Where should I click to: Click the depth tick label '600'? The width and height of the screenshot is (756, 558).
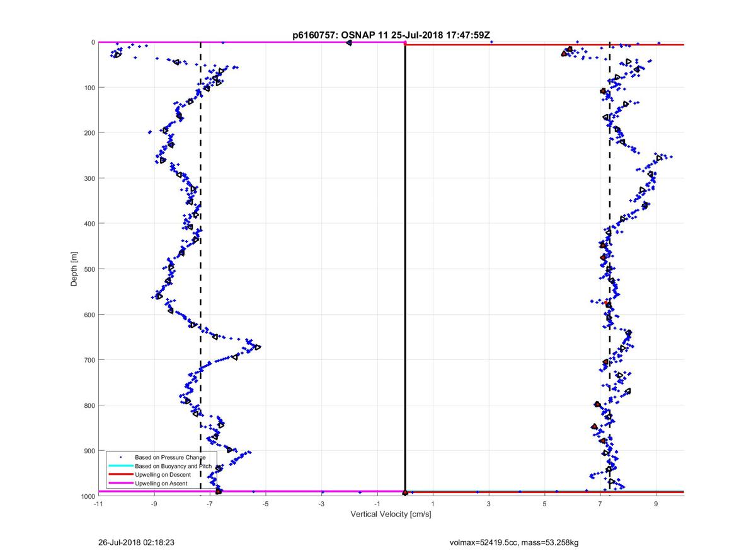[x=90, y=314]
